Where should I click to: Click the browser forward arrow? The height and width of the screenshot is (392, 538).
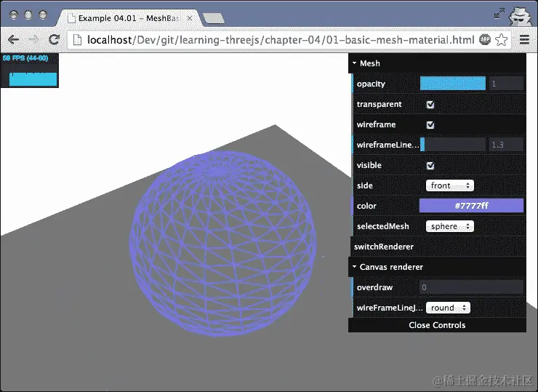point(33,40)
